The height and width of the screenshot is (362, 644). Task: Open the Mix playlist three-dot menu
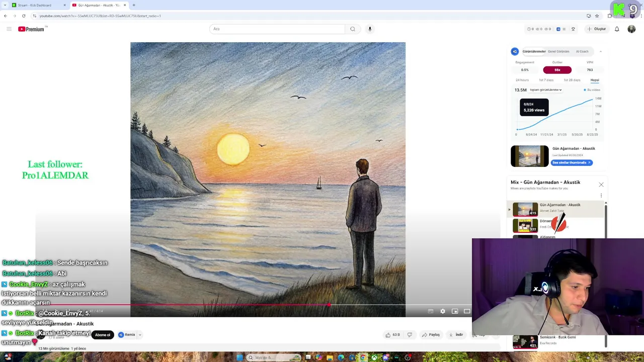coord(601,196)
